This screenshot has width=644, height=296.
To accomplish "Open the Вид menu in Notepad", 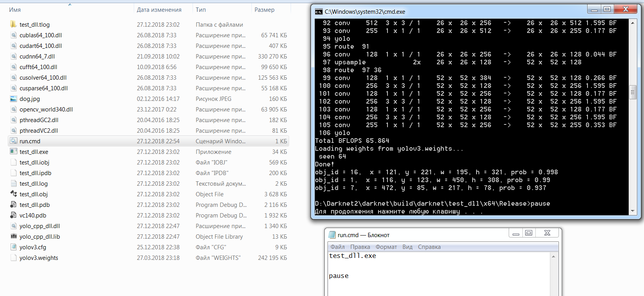I will click(x=408, y=247).
